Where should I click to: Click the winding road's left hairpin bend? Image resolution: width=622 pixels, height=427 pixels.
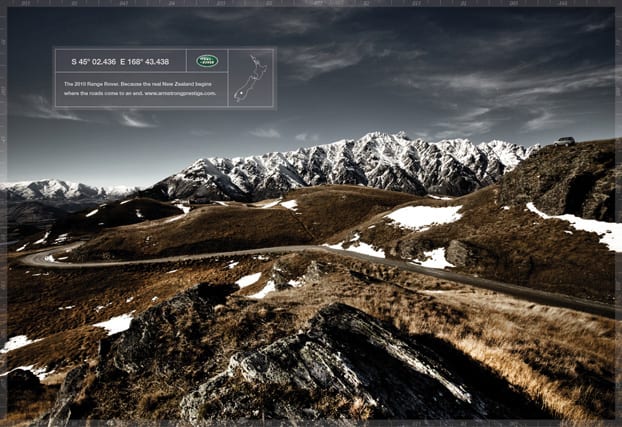(x=34, y=259)
